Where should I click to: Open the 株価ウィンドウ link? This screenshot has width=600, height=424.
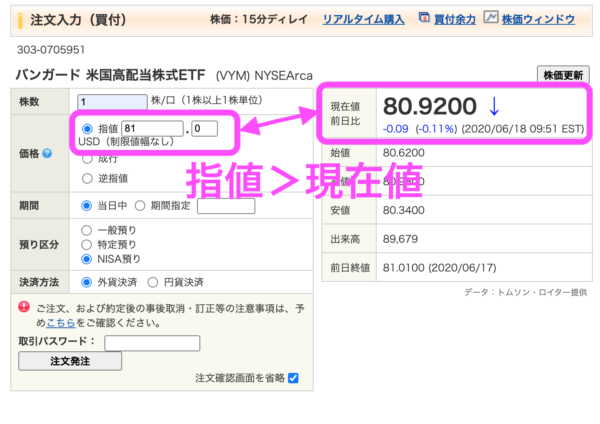(x=538, y=19)
